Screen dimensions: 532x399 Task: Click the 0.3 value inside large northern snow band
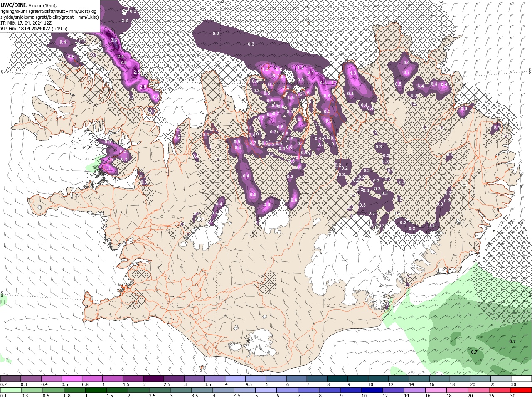(251, 44)
